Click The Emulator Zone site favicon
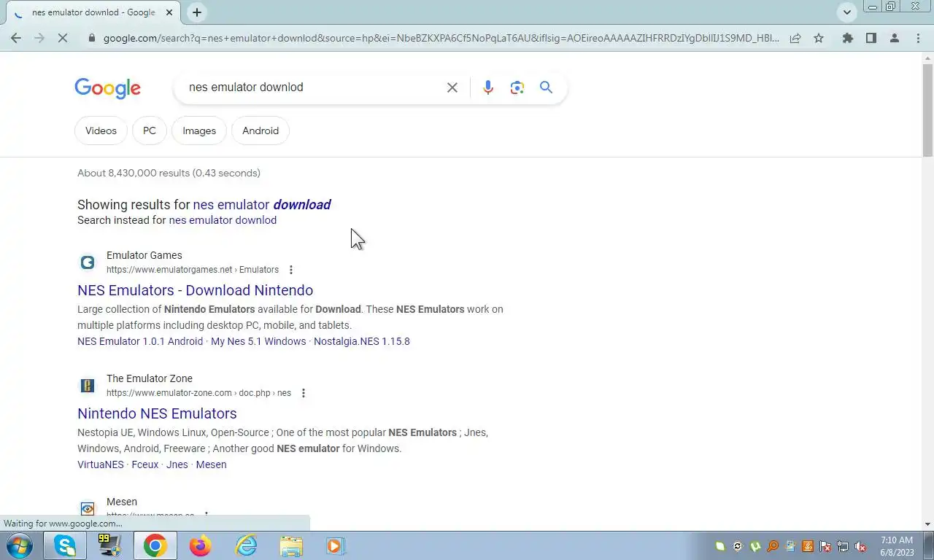Screen dimensions: 934x560 [88, 386]
